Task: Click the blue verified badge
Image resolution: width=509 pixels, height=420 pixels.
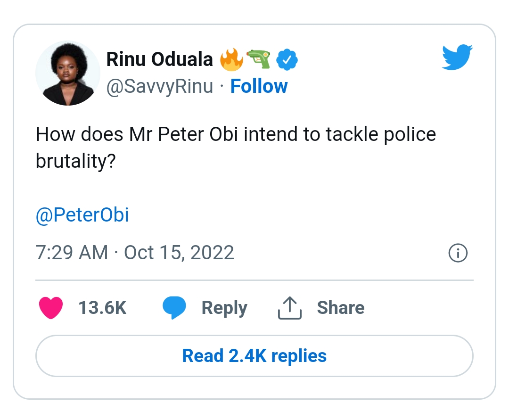Action: point(287,59)
